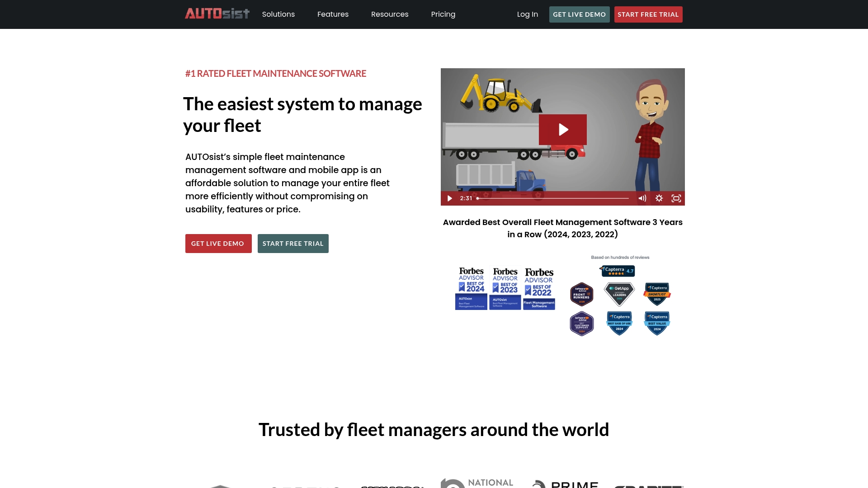Screen dimensions: 868x488
Task: Play video using large red play button
Action: point(562,130)
